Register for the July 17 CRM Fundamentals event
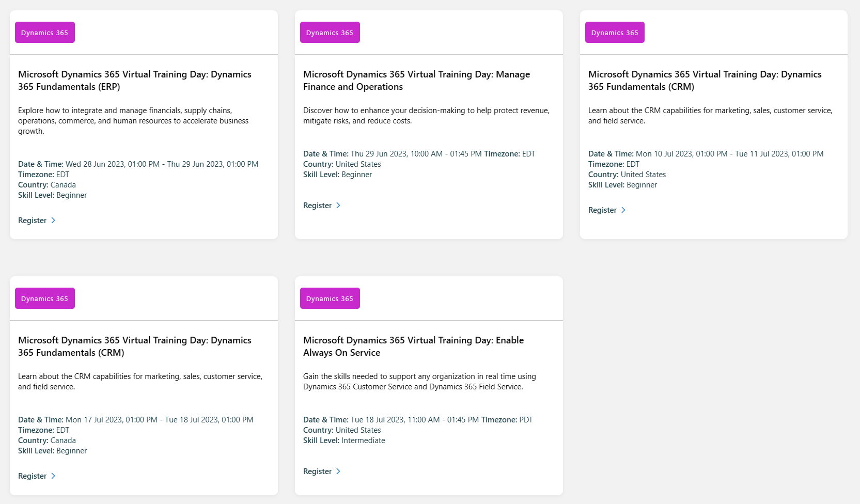 [32, 476]
